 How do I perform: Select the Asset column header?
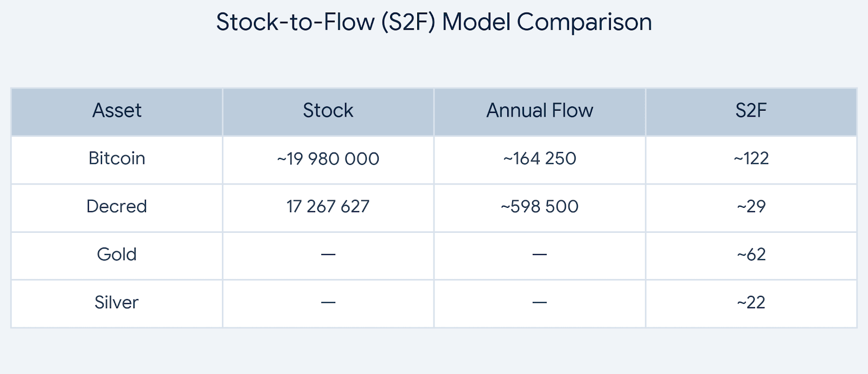point(117,111)
